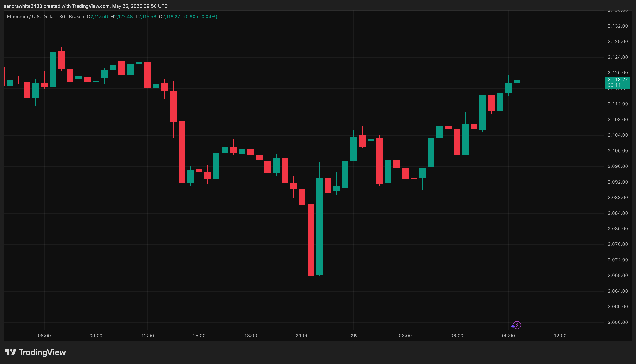Click the 2,056.00 price axis label
This screenshot has width=636, height=364.
pos(618,323)
